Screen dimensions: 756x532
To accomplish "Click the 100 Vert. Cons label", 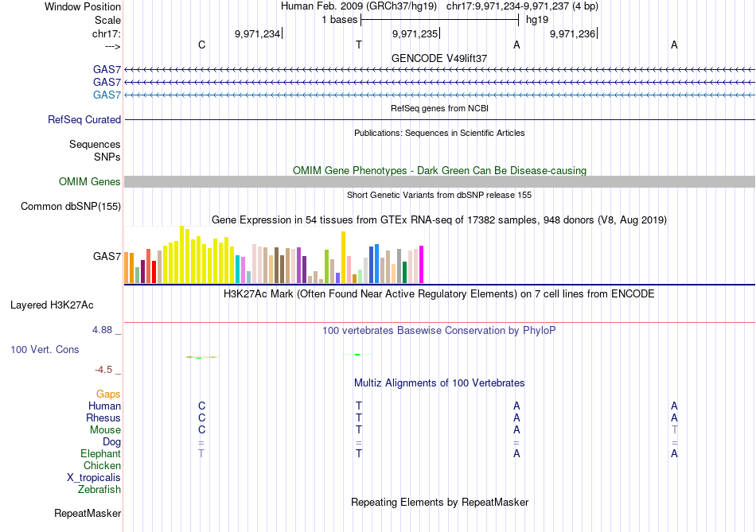I will (45, 349).
